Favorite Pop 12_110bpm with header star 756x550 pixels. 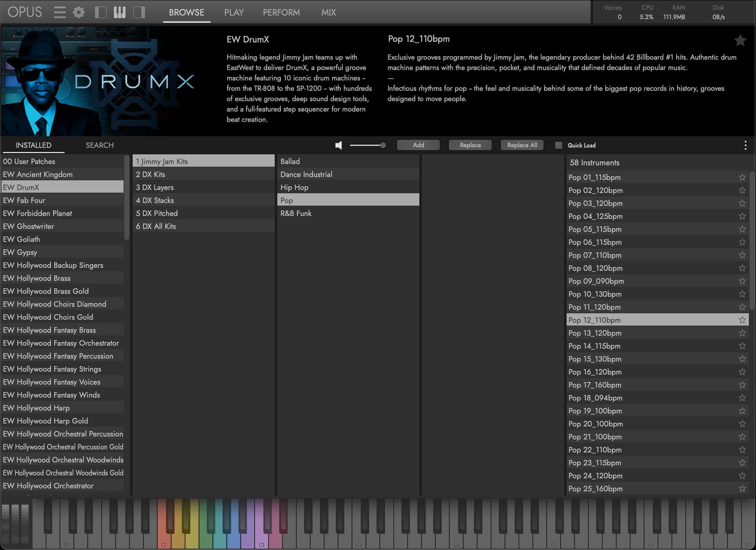[x=740, y=40]
